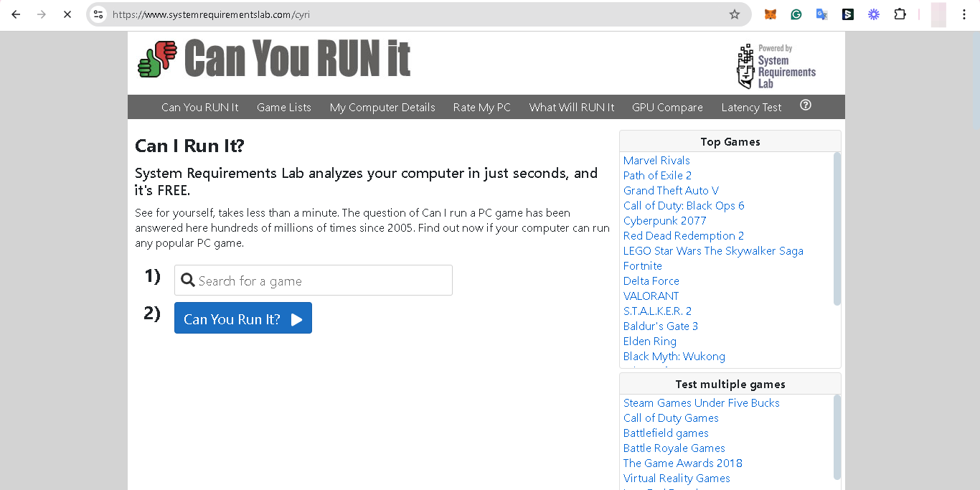Image resolution: width=980 pixels, height=490 pixels.
Task: Open Fortnite link
Action: [x=643, y=266]
